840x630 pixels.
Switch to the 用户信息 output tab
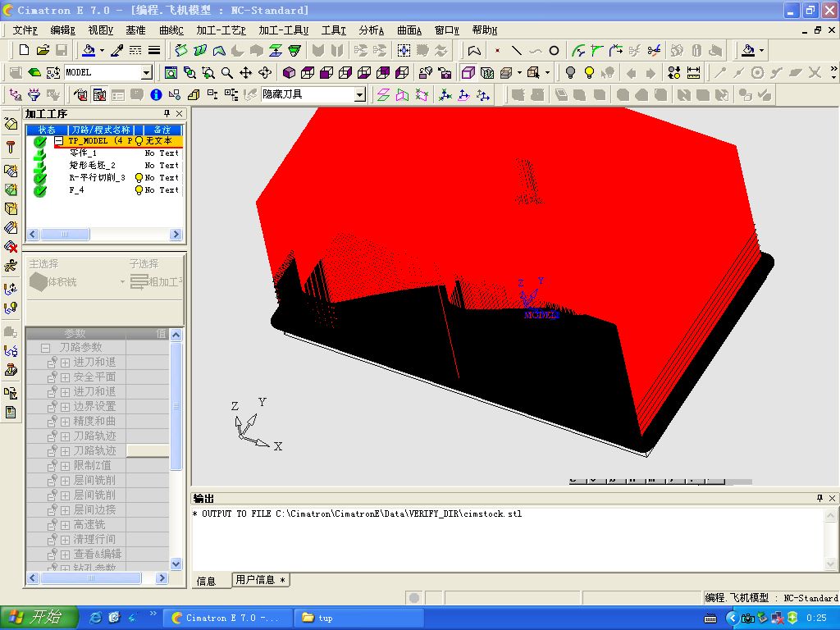tap(260, 580)
